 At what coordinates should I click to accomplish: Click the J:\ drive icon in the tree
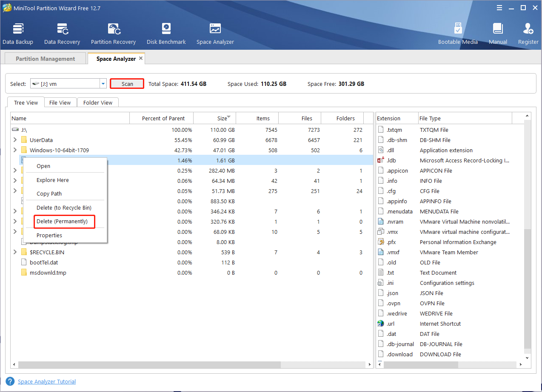tap(15, 129)
